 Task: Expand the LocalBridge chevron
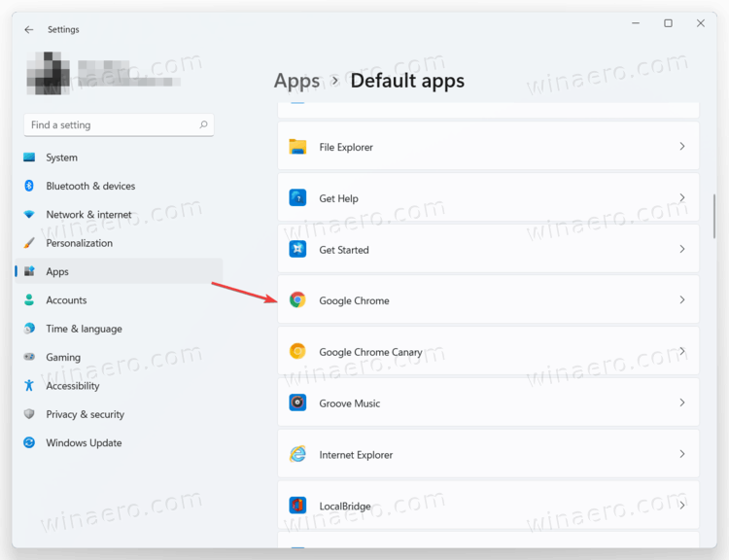[682, 506]
